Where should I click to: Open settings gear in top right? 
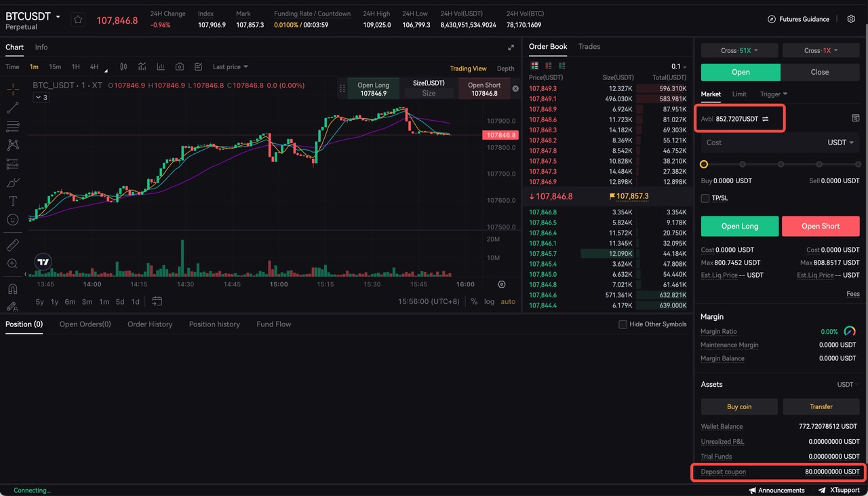tap(851, 19)
